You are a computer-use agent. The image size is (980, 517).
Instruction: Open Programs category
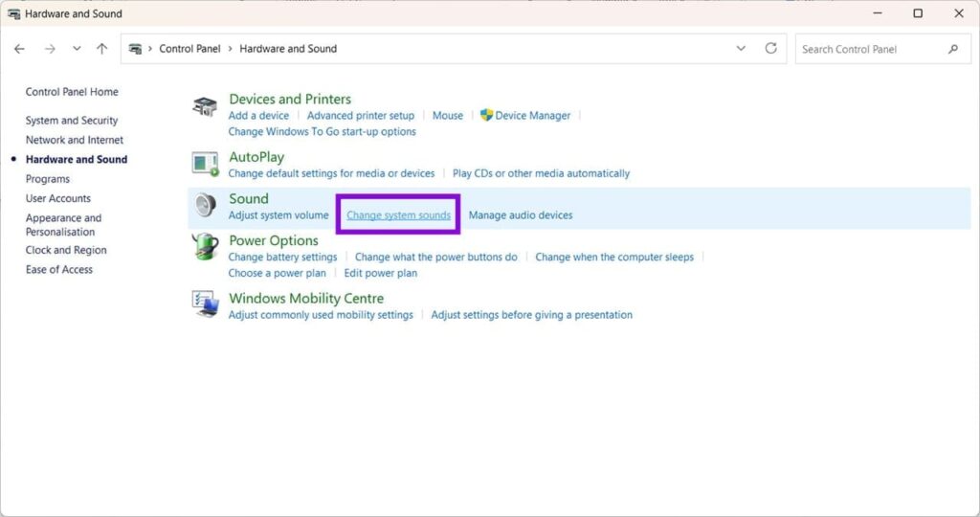[48, 179]
